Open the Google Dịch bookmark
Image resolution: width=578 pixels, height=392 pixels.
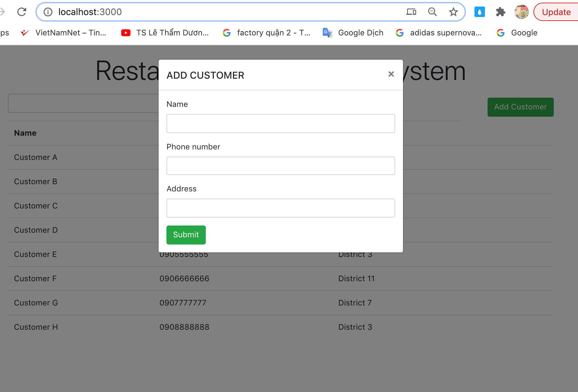coord(353,33)
